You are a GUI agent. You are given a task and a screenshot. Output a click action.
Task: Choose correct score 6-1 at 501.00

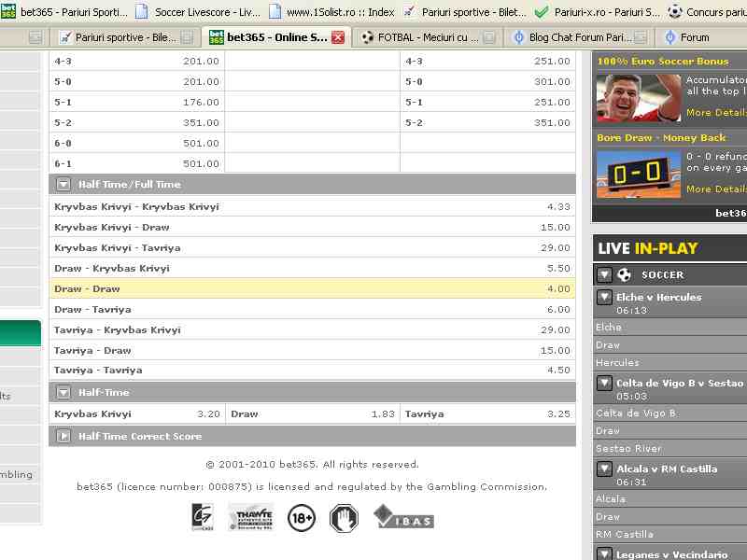(136, 163)
